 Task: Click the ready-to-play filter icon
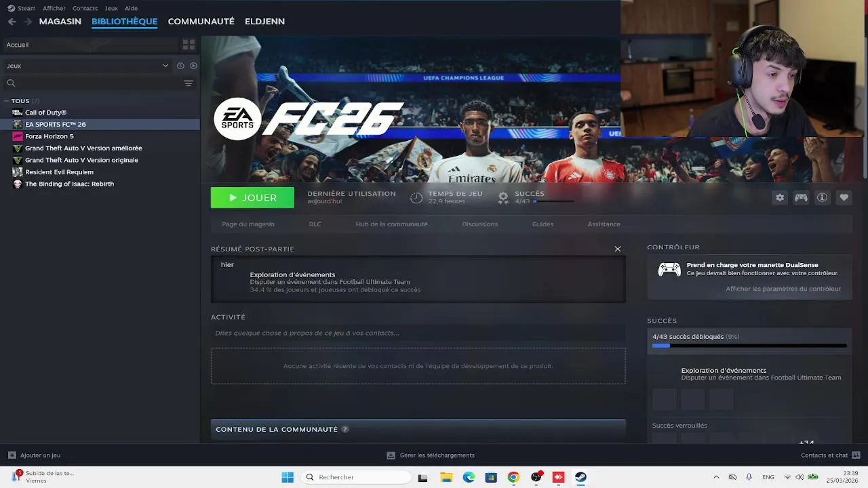click(193, 66)
